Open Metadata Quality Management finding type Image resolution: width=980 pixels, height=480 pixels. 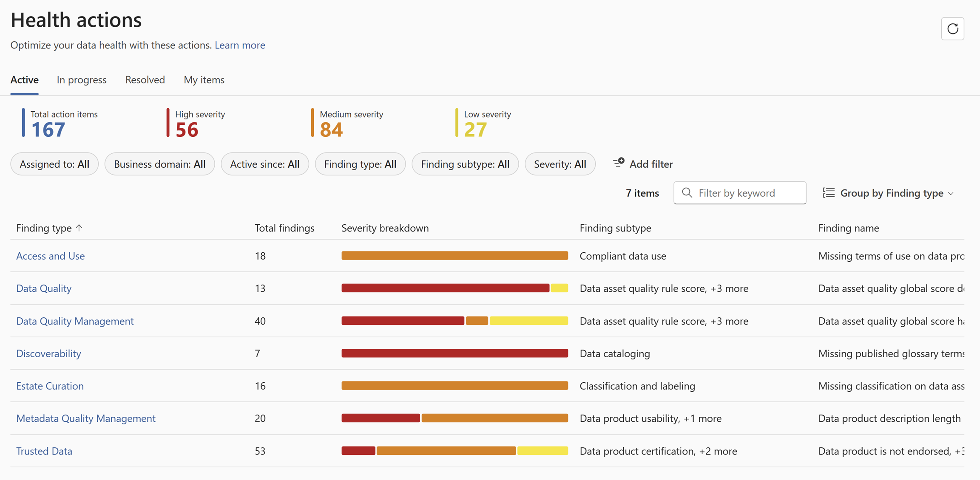[86, 418]
